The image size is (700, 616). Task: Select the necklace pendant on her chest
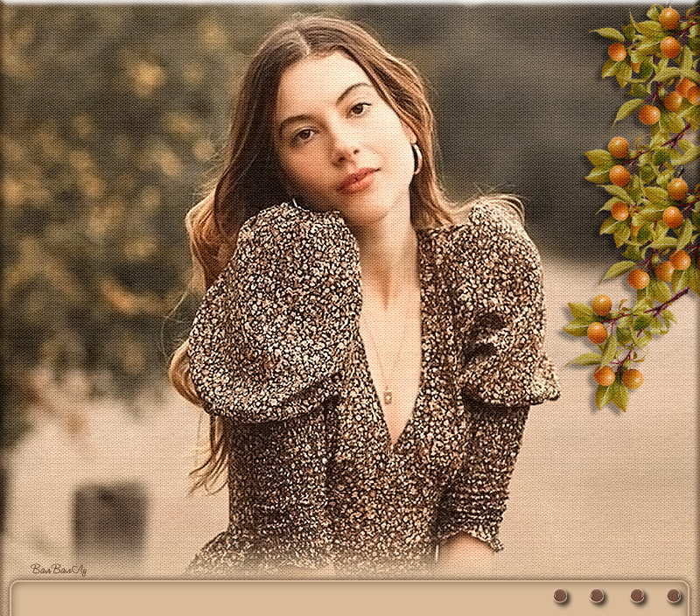386,395
